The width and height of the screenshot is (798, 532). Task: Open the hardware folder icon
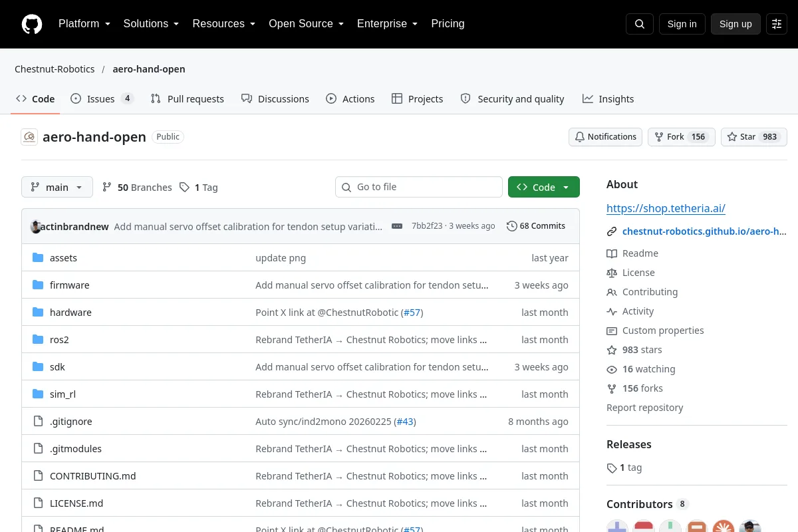click(38, 313)
